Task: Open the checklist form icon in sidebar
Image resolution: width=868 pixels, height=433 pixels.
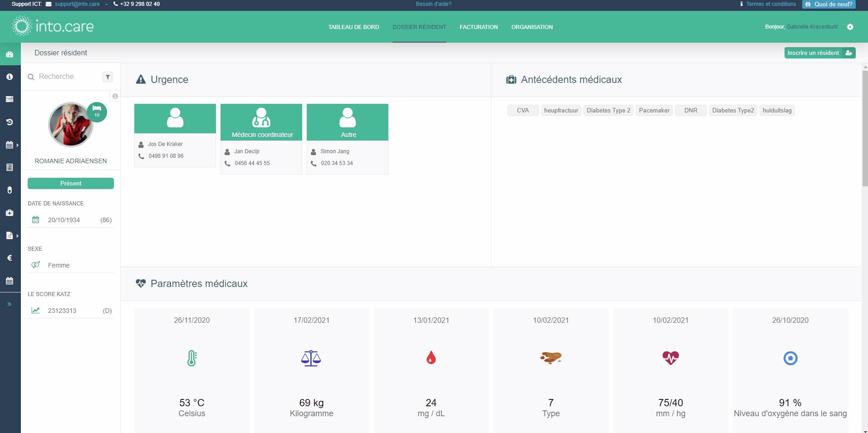Action: pyautogui.click(x=10, y=167)
